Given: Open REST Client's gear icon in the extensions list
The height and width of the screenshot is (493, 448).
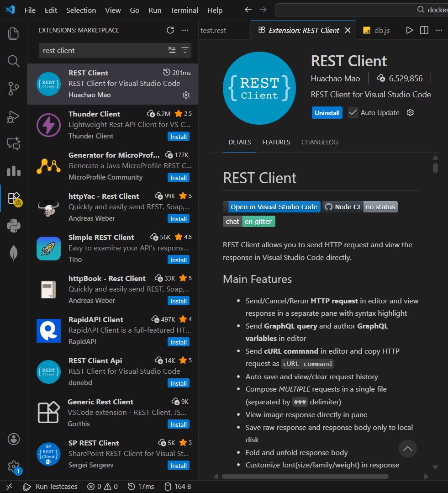Looking at the screenshot, I should (x=186, y=95).
